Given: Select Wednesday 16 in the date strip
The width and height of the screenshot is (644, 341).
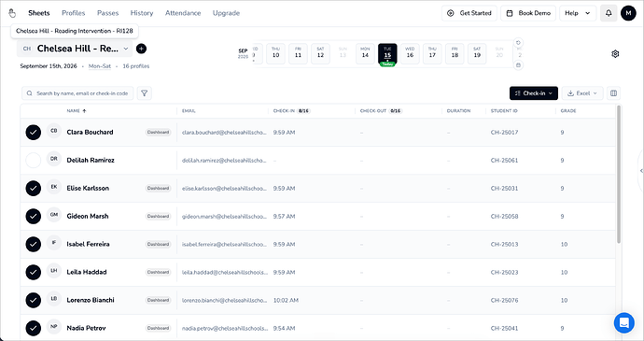Looking at the screenshot, I should point(410,53).
